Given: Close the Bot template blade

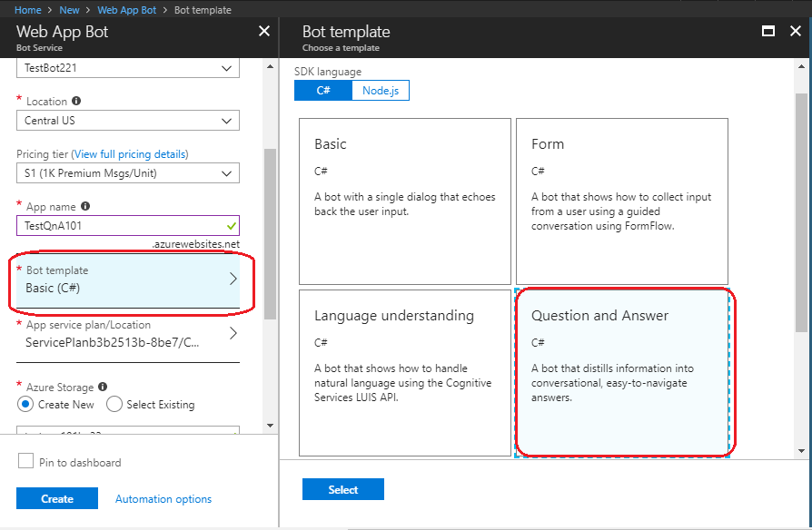Looking at the screenshot, I should pyautogui.click(x=796, y=31).
